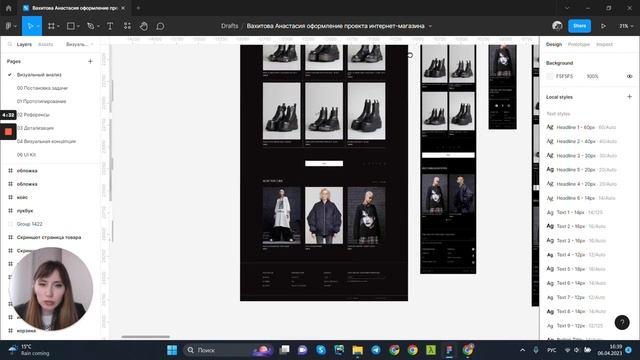Search layers with magnifier icon

point(10,44)
